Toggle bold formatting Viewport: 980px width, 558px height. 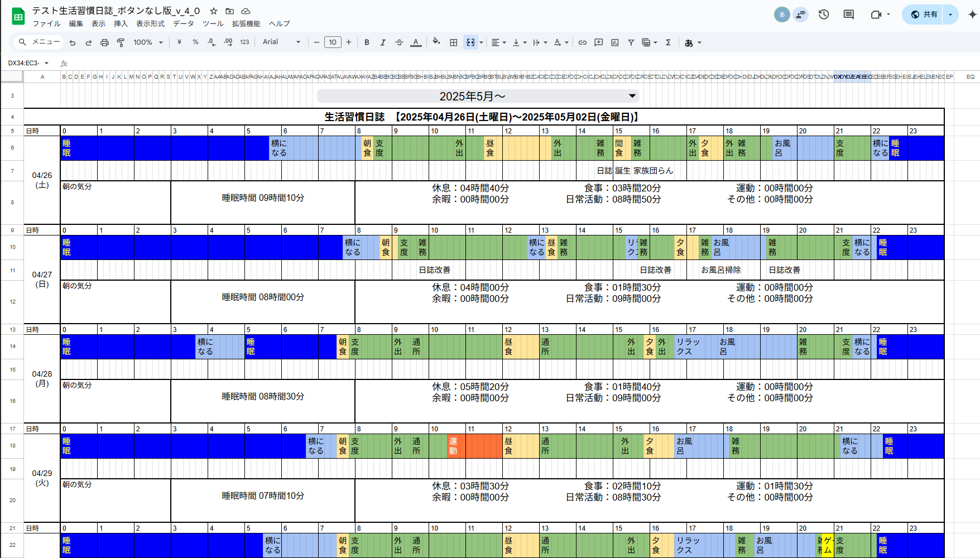(x=367, y=42)
